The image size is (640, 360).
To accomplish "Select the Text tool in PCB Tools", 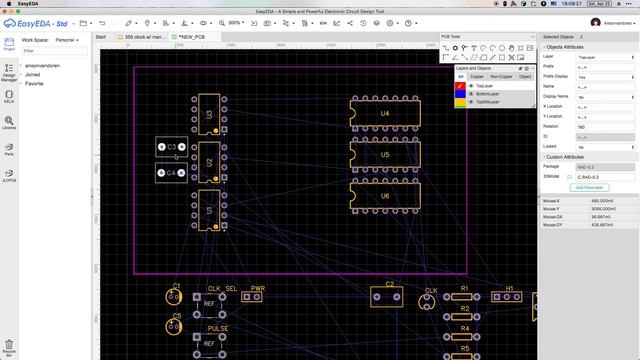I will (x=474, y=48).
